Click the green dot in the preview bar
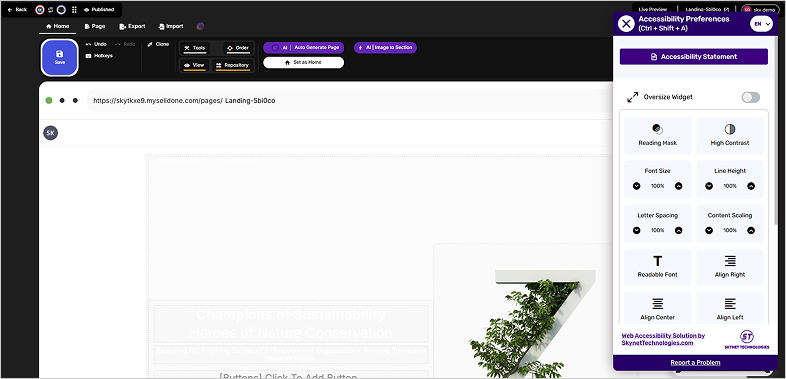The height and width of the screenshot is (379, 786). coord(49,100)
